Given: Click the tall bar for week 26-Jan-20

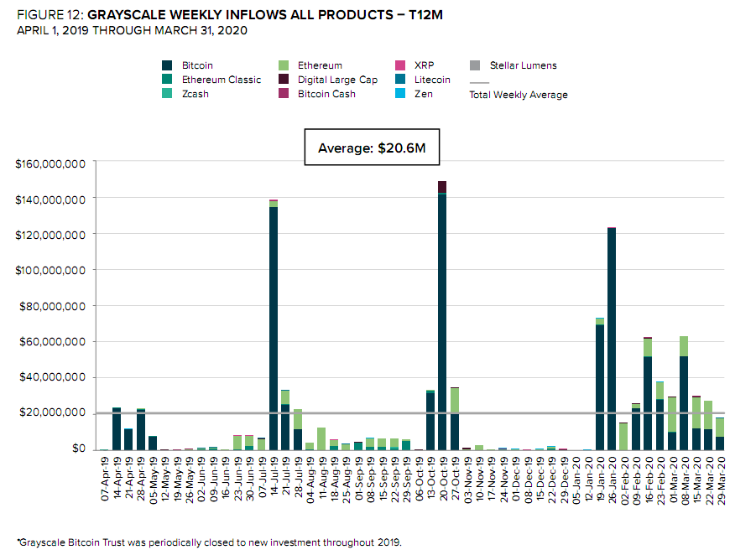Looking at the screenshot, I should coord(612,339).
